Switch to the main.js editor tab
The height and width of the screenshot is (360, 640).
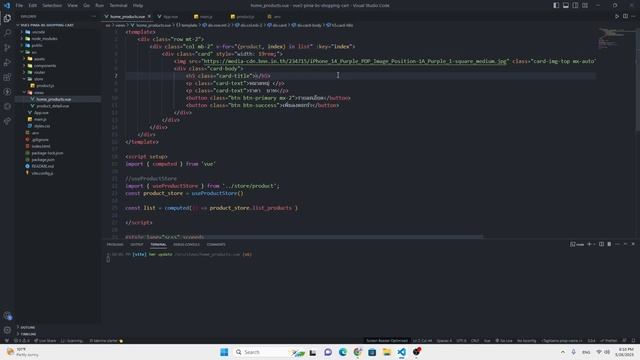[203, 17]
